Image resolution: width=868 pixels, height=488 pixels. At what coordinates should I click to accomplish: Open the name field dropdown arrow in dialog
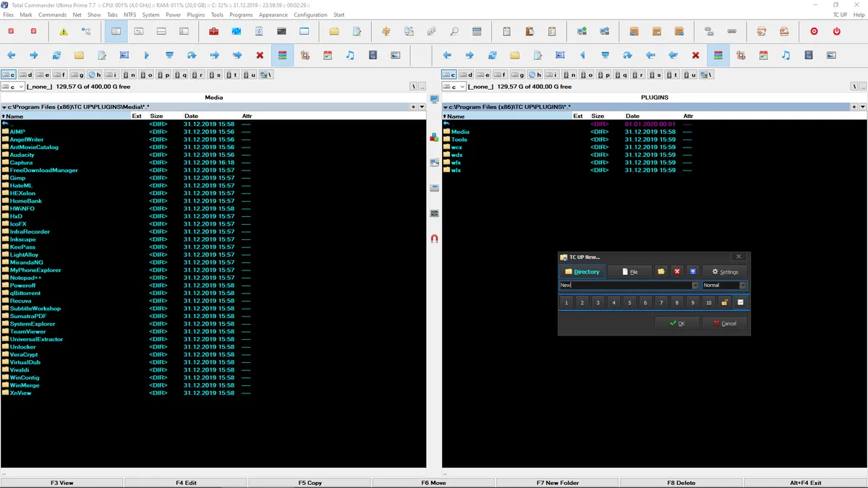(695, 286)
